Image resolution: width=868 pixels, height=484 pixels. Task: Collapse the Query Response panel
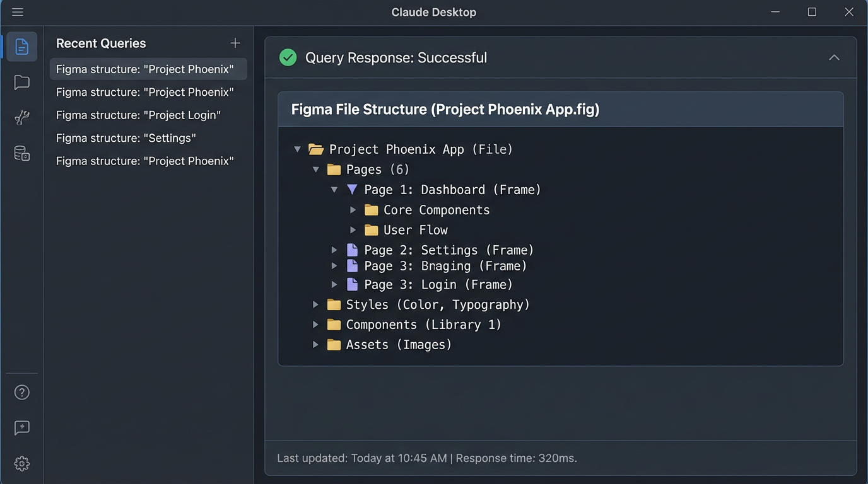[834, 57]
